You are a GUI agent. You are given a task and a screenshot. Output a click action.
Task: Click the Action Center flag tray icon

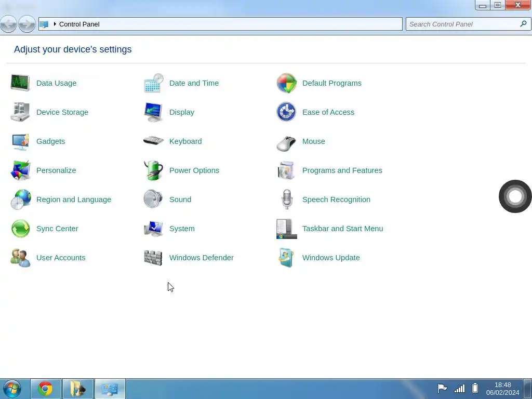click(x=442, y=388)
